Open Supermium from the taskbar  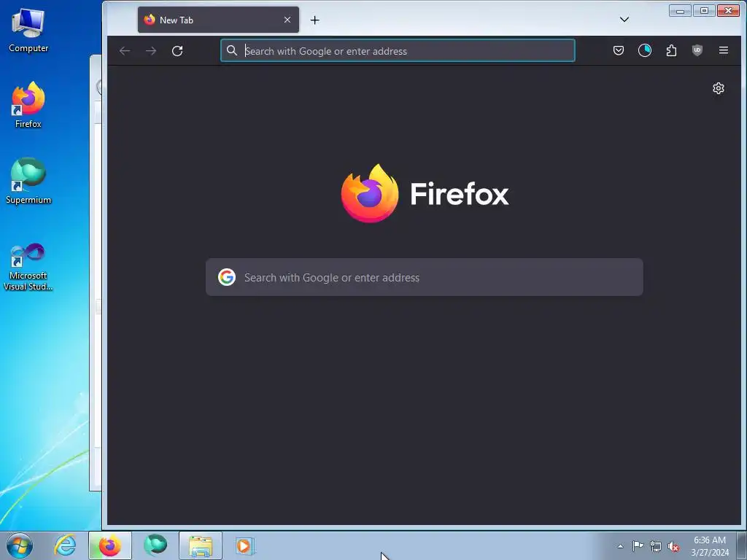click(x=155, y=545)
